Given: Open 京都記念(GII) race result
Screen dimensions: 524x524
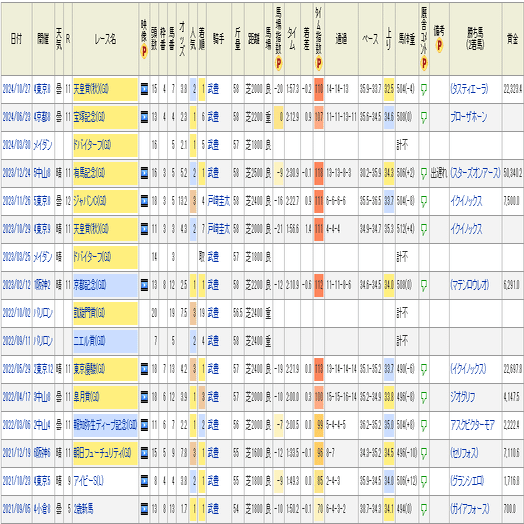Looking at the screenshot, I should point(90,285).
